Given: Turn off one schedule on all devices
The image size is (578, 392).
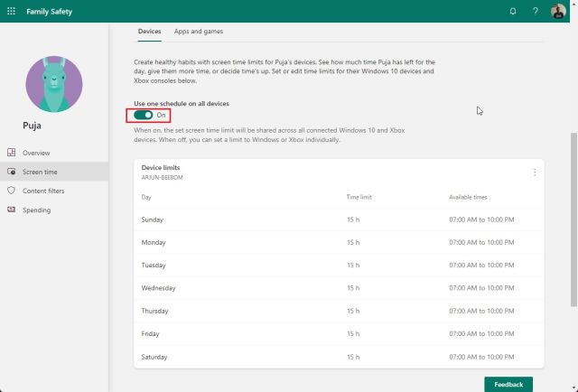Looking at the screenshot, I should (x=144, y=115).
